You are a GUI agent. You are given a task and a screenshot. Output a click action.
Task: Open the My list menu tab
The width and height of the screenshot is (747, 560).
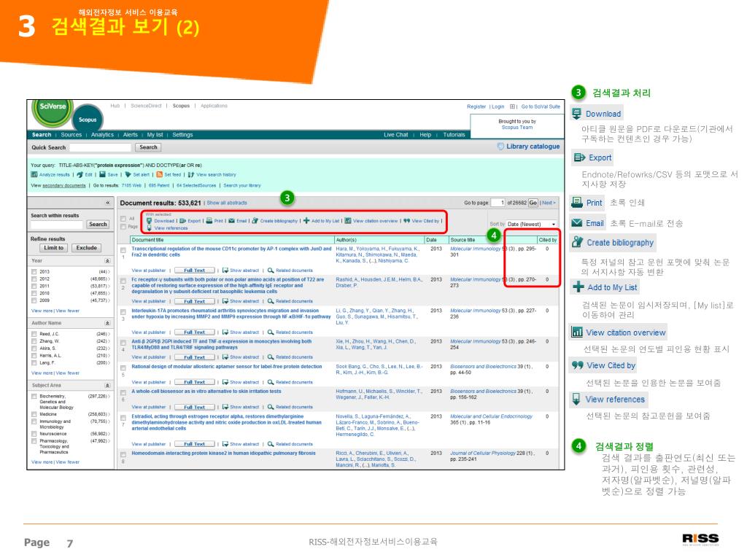(155, 135)
